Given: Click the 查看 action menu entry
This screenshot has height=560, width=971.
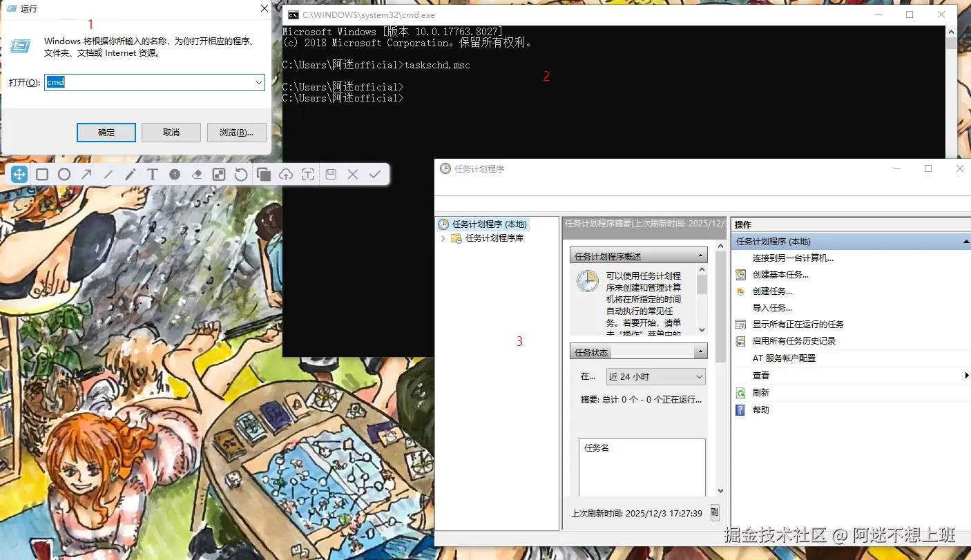Looking at the screenshot, I should pos(761,375).
